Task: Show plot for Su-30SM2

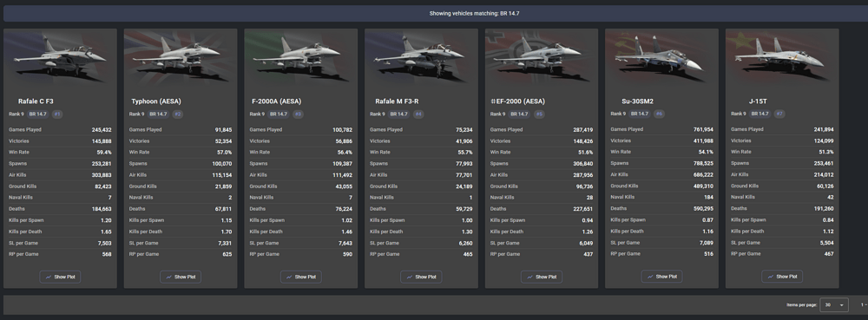Action: [661, 277]
